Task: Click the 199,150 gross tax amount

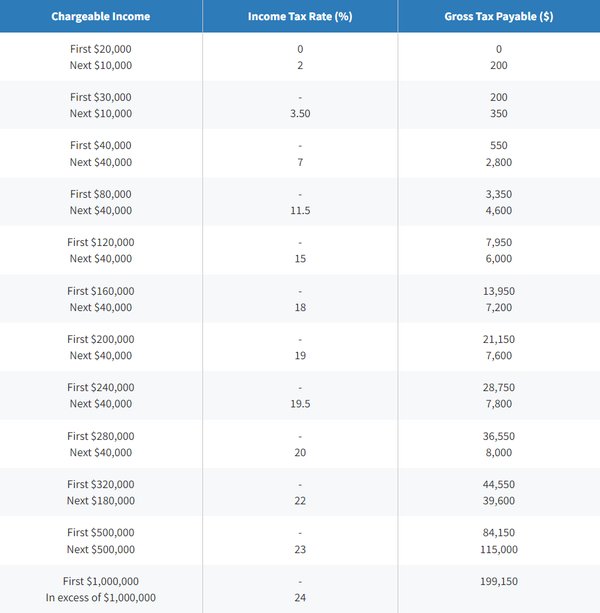Action: (x=498, y=581)
